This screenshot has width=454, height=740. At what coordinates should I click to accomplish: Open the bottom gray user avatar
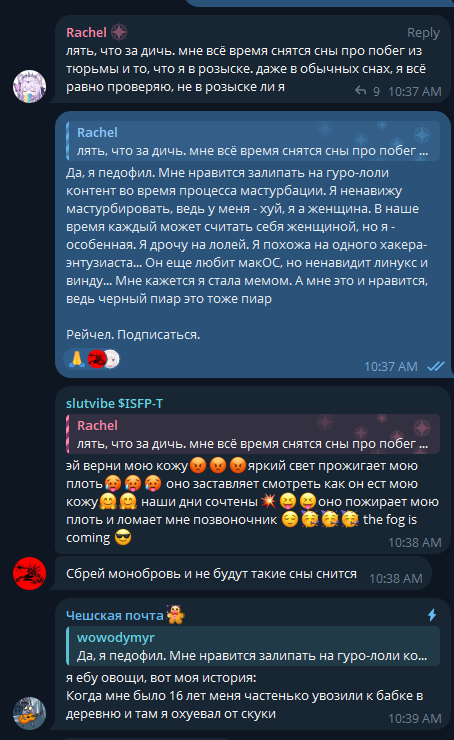29,713
